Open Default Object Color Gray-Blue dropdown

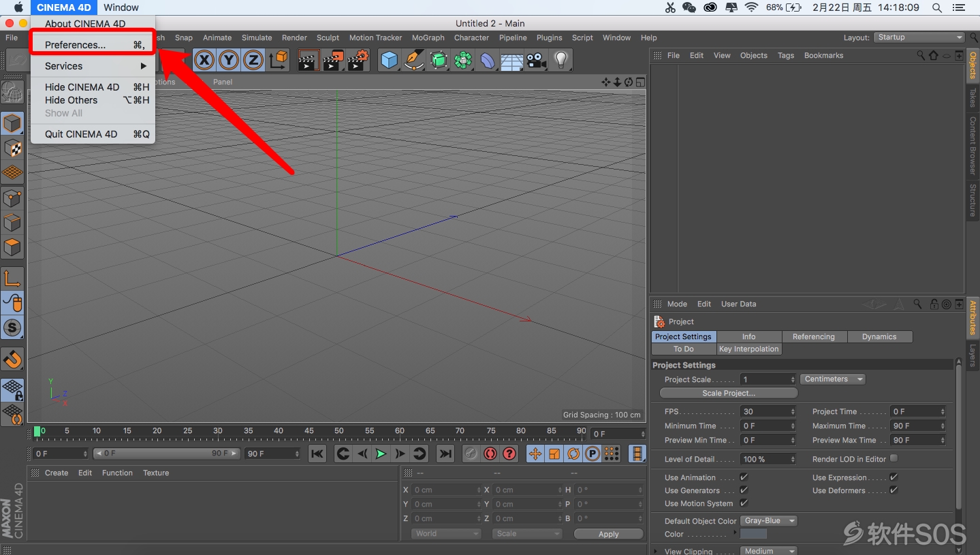coord(768,521)
